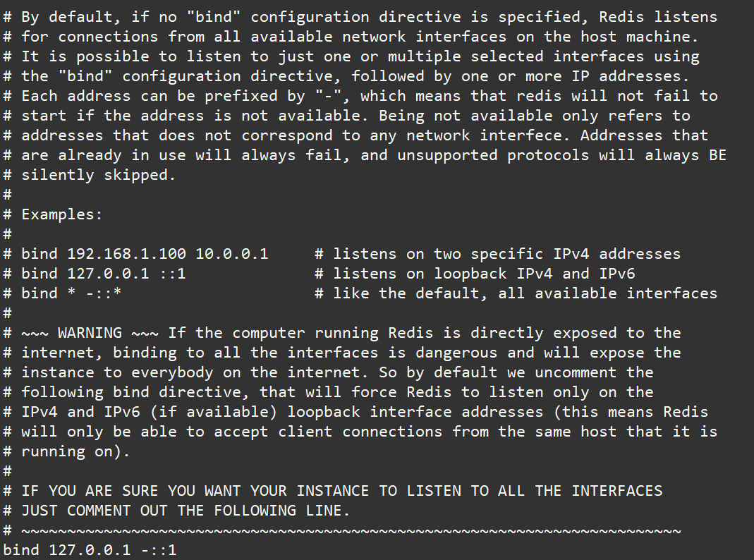This screenshot has width=754, height=560.
Task: Place cursor on the "Examples:" heading
Action: tap(62, 214)
